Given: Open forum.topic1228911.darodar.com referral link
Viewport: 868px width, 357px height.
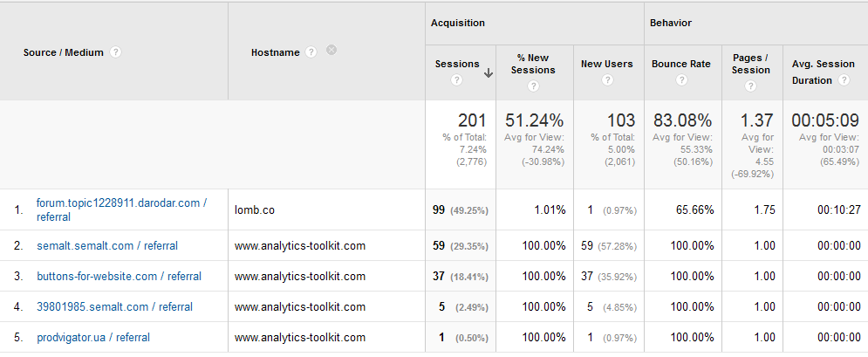Looking at the screenshot, I should (122, 210).
